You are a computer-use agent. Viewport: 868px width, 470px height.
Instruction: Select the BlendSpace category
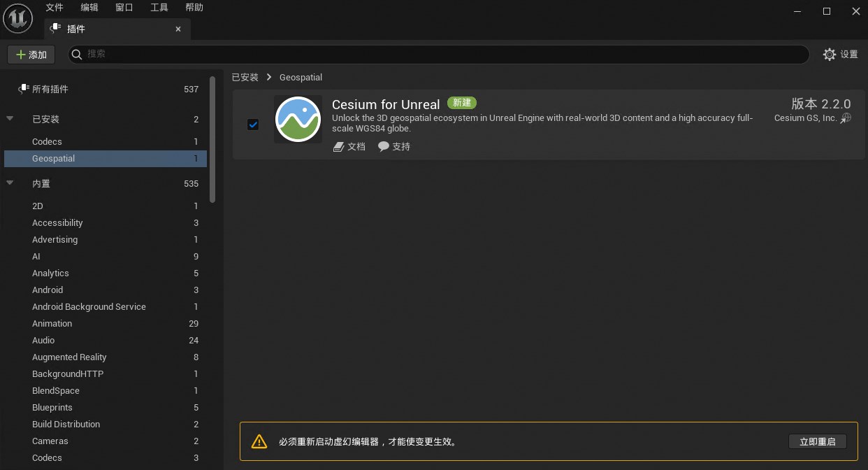tap(107, 390)
